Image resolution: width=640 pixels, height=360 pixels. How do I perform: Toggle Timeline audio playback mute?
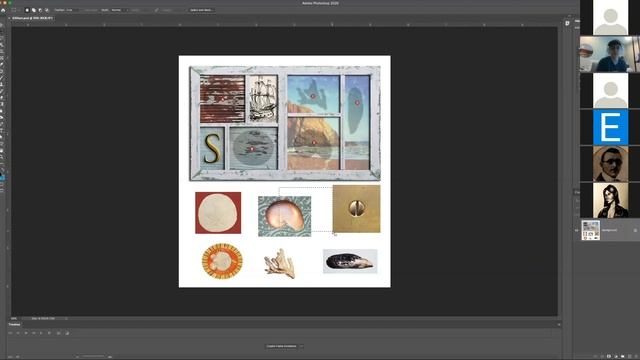[x=41, y=333]
